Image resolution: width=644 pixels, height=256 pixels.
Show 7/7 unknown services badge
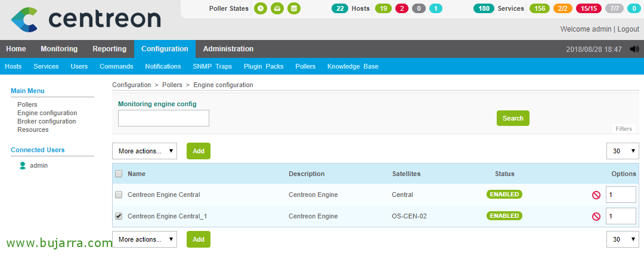pyautogui.click(x=614, y=8)
